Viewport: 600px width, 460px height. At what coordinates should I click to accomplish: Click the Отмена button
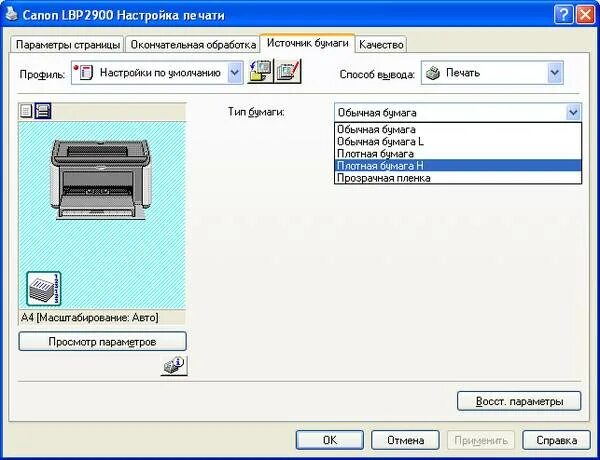[x=405, y=440]
